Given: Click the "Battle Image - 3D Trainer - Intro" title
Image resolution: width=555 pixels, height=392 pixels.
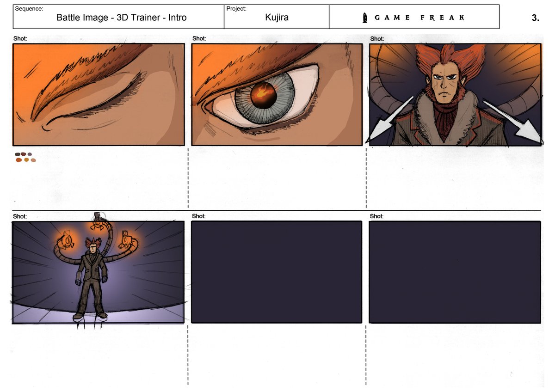Looking at the screenshot, I should (x=122, y=18).
